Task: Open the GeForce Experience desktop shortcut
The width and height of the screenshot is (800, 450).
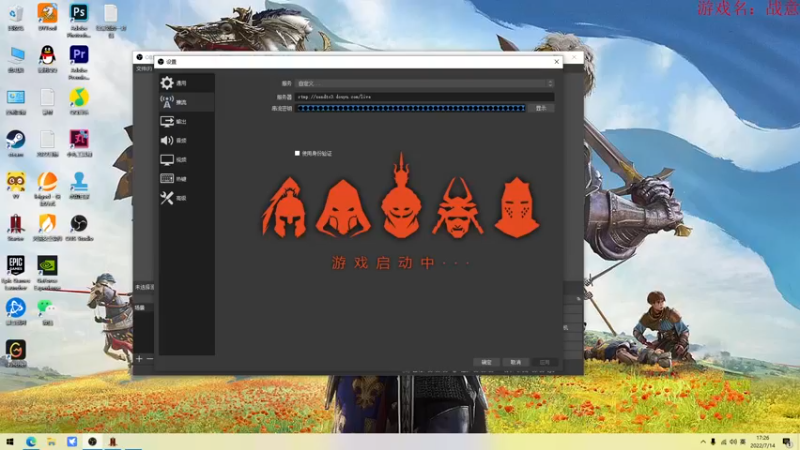Action: click(x=47, y=273)
